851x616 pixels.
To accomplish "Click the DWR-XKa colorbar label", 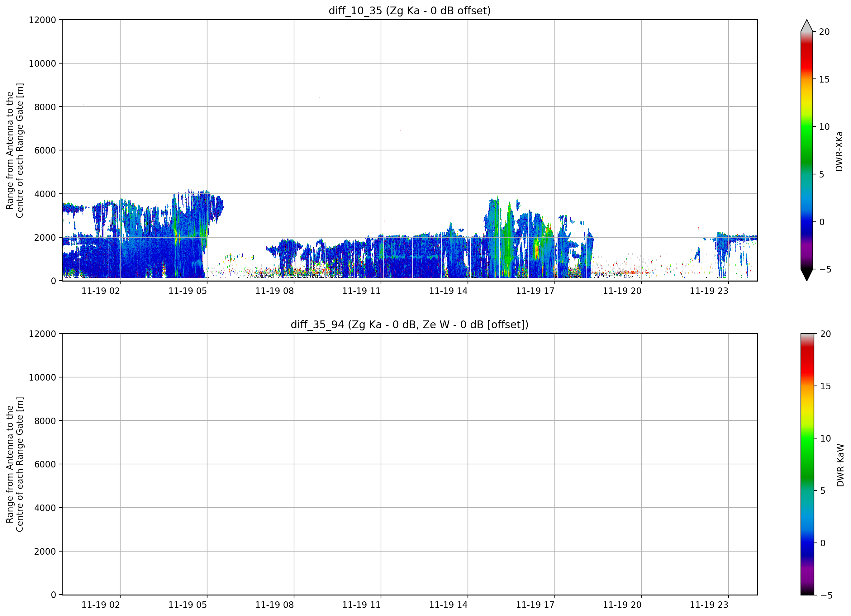I will 839,151.
